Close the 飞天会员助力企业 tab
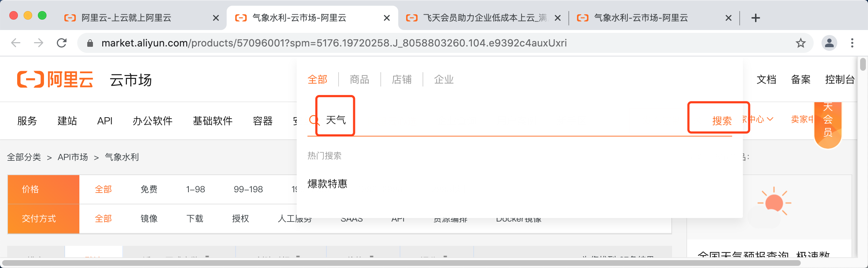The width and height of the screenshot is (868, 268). click(558, 18)
